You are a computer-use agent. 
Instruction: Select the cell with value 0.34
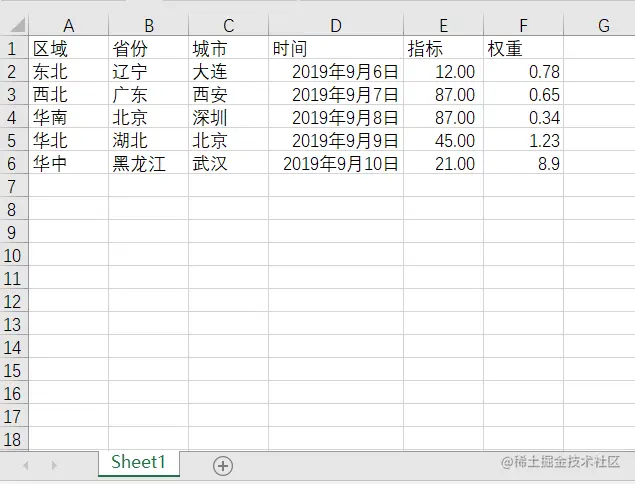tap(523, 118)
